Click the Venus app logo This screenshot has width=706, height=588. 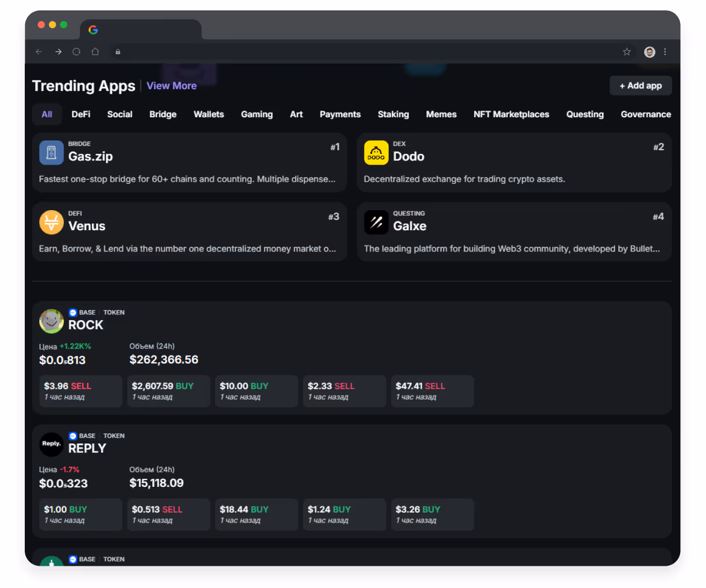point(51,223)
